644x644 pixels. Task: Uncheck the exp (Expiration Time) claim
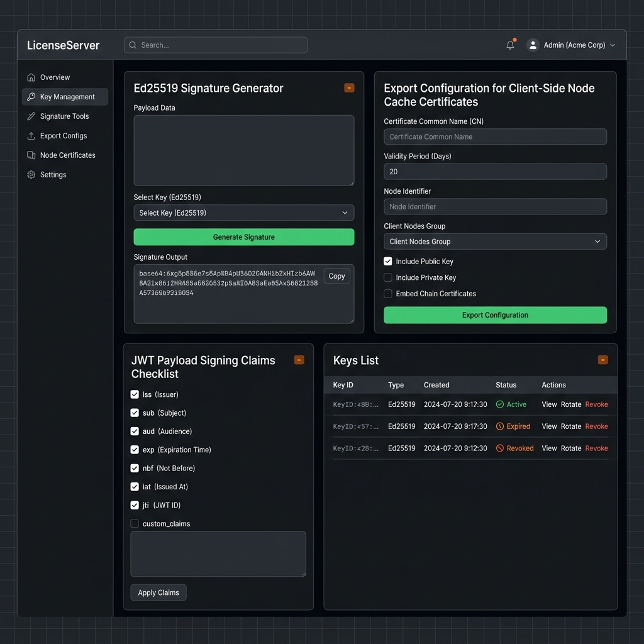pos(135,450)
